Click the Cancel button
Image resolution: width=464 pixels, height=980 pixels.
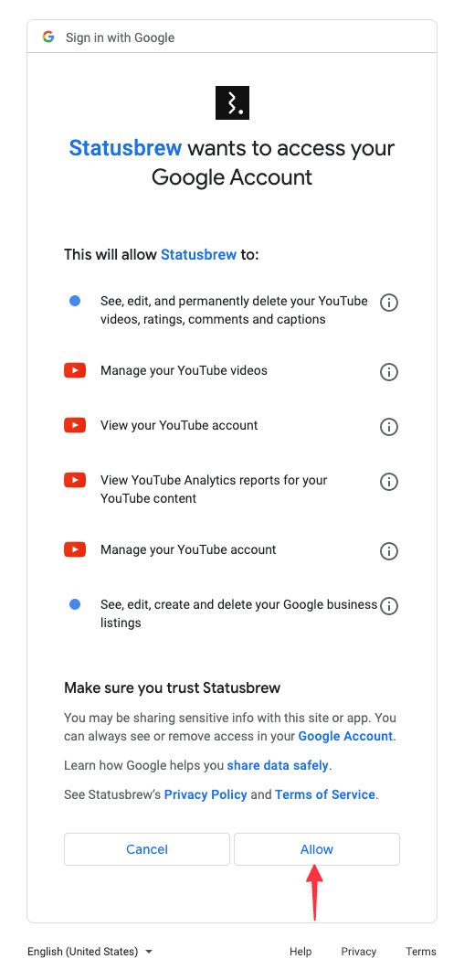click(147, 848)
